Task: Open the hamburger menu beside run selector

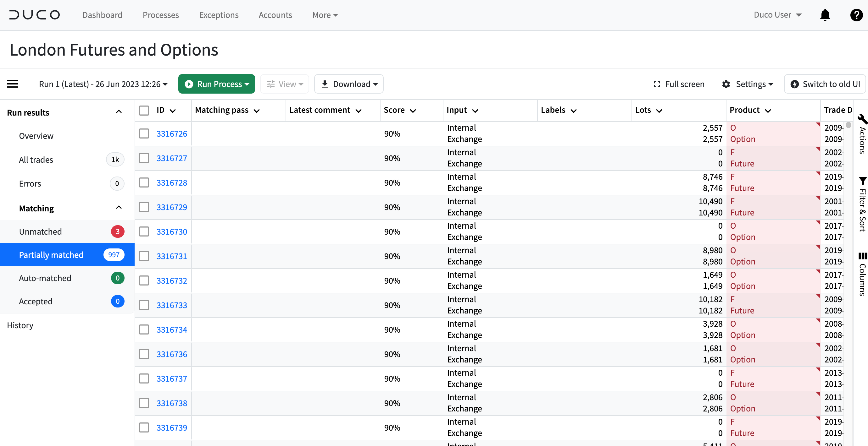Action: point(13,84)
